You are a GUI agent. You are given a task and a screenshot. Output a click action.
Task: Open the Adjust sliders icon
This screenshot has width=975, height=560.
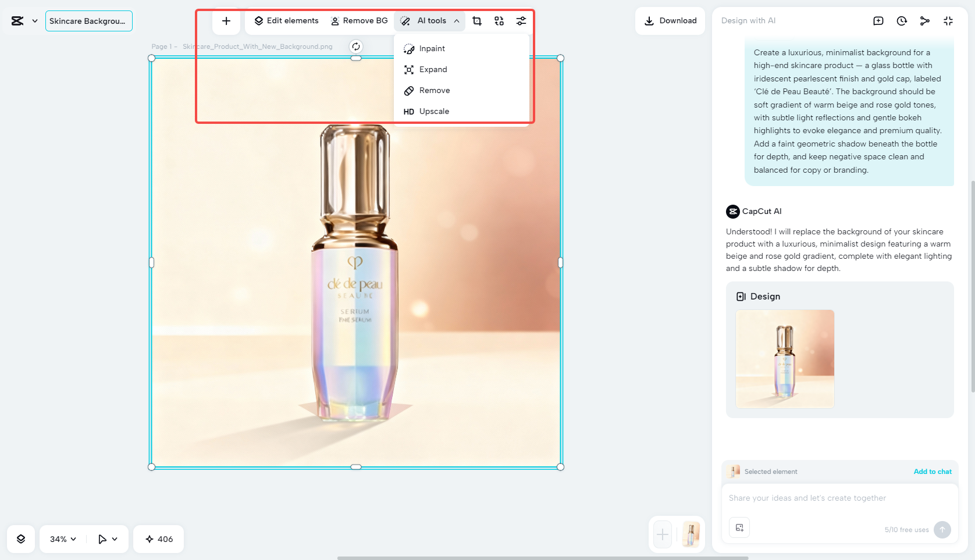tap(521, 21)
